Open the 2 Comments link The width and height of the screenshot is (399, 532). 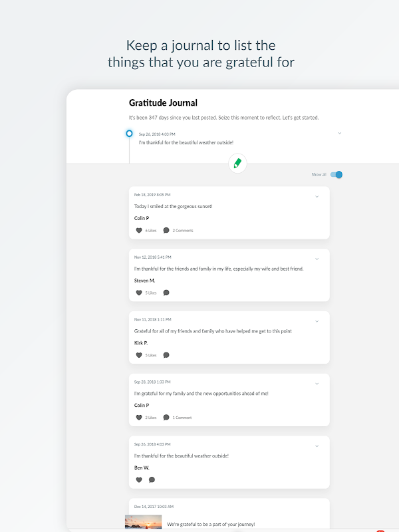(x=183, y=231)
